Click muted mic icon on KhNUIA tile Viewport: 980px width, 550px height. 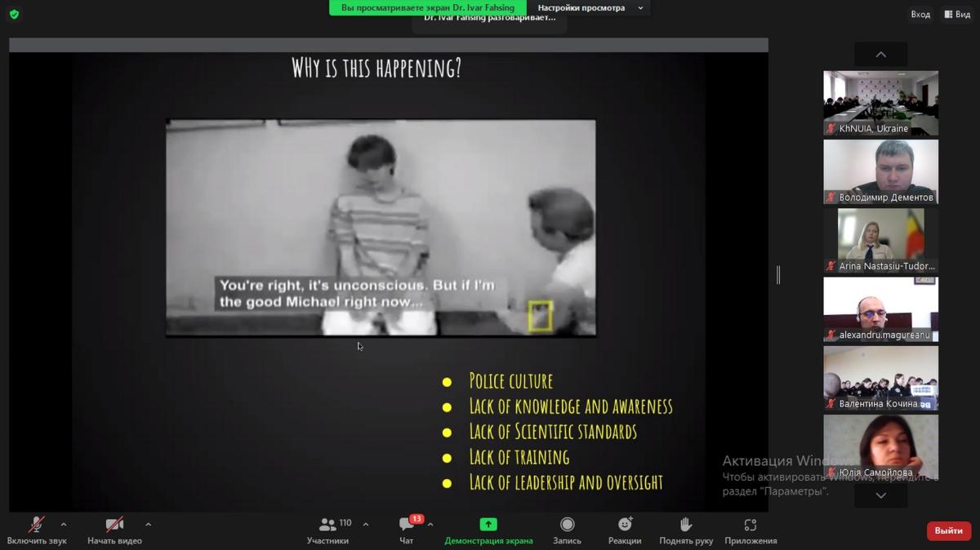pos(831,129)
